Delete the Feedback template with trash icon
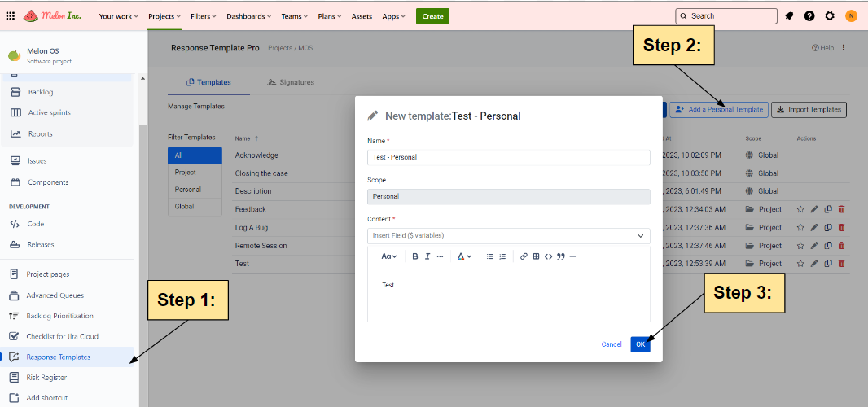This screenshot has width=868, height=407. [841, 209]
